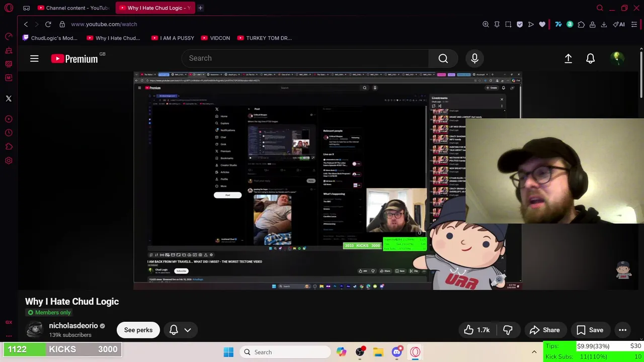644x362 pixels.
Task: Open Extensions puzzle toolbar icon
Action: coord(581,24)
